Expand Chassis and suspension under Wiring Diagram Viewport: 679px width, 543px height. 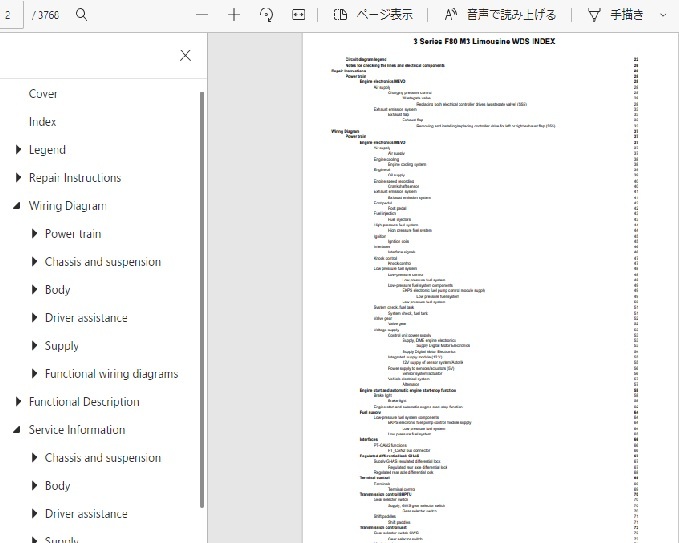point(34,262)
